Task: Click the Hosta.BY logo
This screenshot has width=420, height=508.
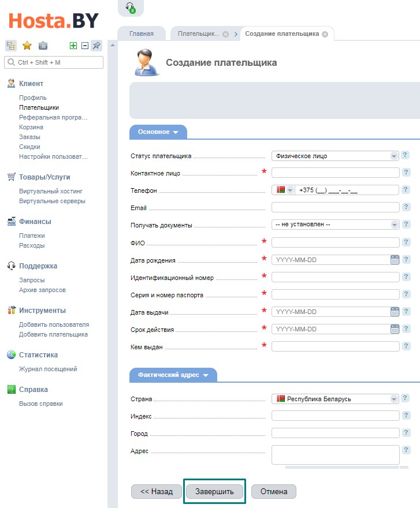Action: coord(54,20)
